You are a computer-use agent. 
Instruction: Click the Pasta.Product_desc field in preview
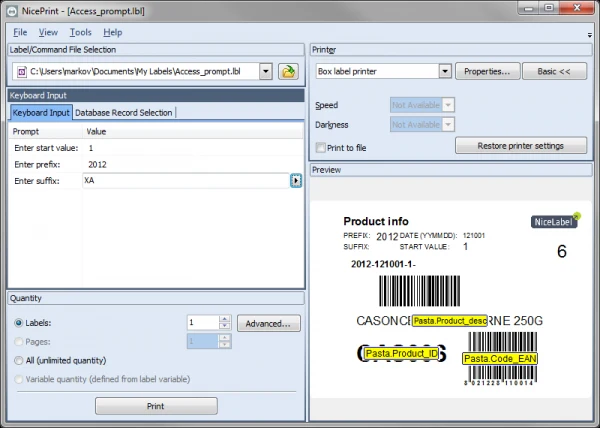[x=450, y=321]
